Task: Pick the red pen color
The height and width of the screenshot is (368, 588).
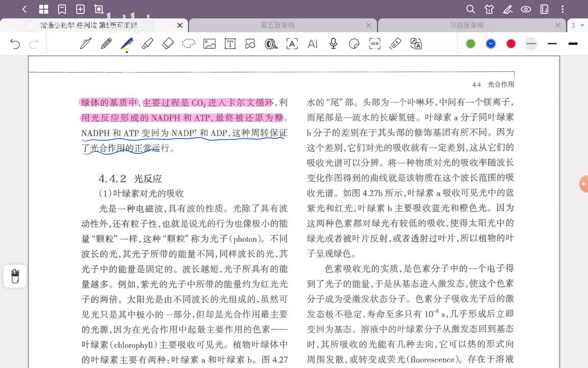Action: [x=511, y=44]
